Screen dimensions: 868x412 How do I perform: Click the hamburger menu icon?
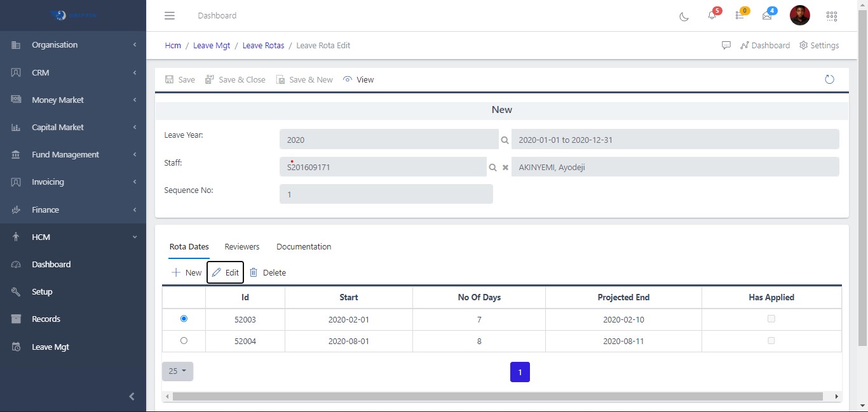tap(170, 15)
